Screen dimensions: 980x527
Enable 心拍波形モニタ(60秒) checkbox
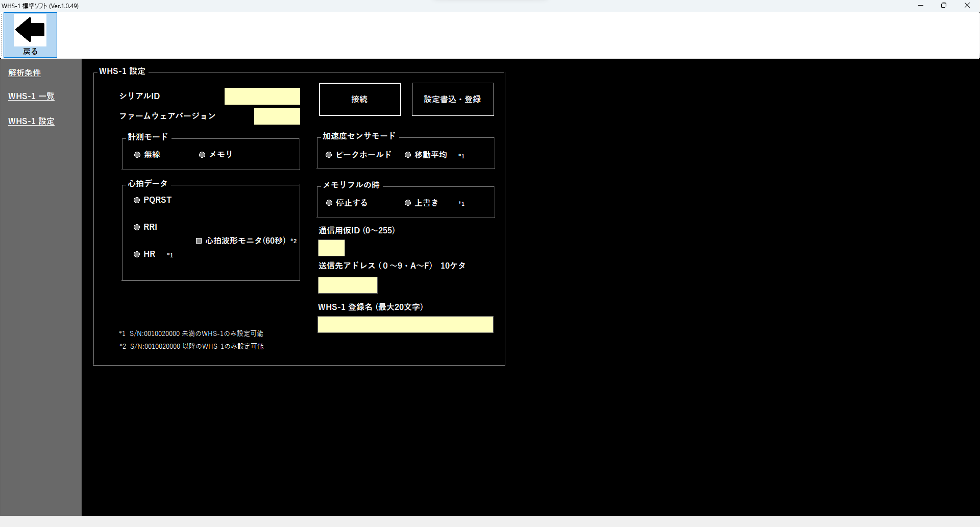199,241
